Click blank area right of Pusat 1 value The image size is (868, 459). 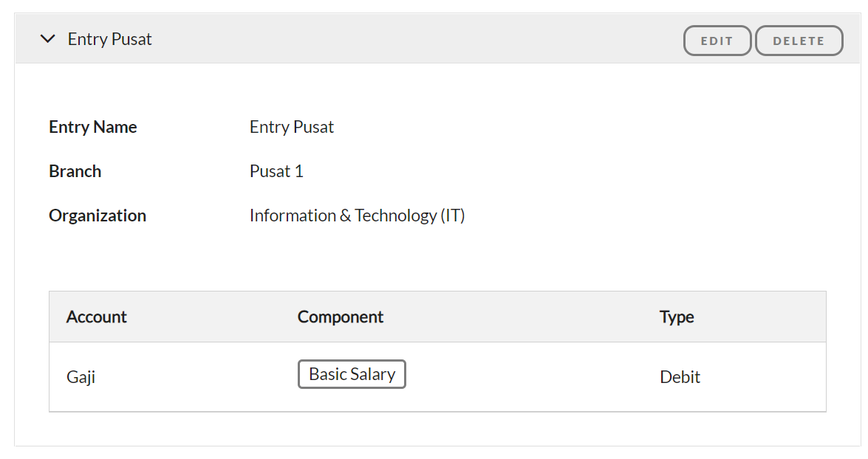click(x=517, y=171)
